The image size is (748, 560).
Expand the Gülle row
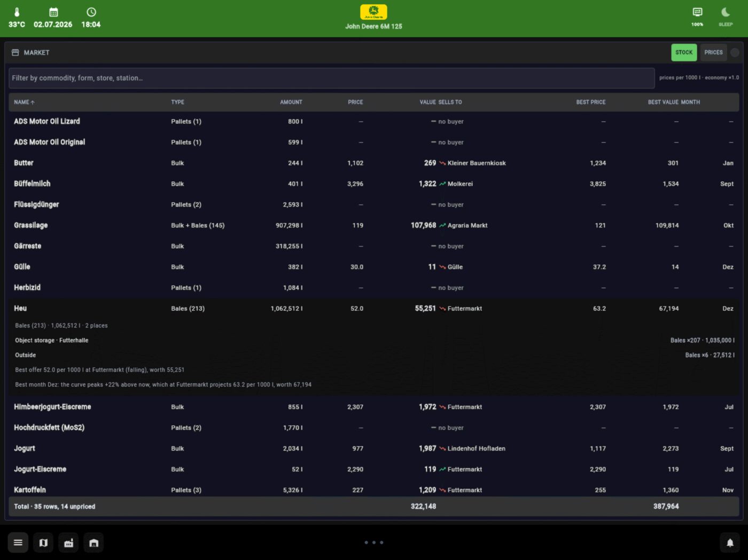[x=374, y=267]
